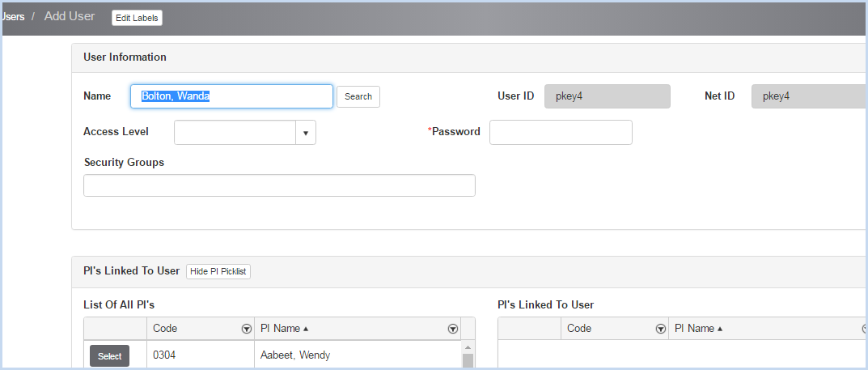Open filter on Code column in Linked PI's grid
Viewport: 868px width, 370px height.
pyautogui.click(x=660, y=329)
